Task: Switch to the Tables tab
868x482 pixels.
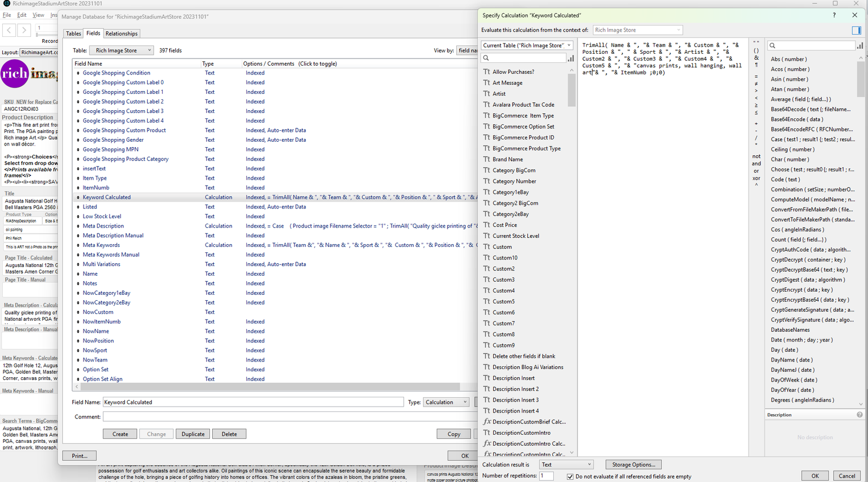Action: pos(73,34)
